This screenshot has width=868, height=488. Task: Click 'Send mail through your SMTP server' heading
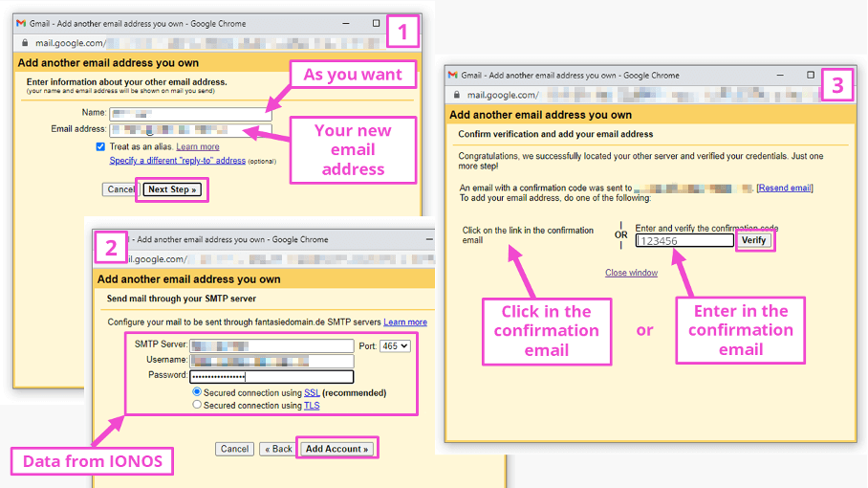click(x=181, y=299)
